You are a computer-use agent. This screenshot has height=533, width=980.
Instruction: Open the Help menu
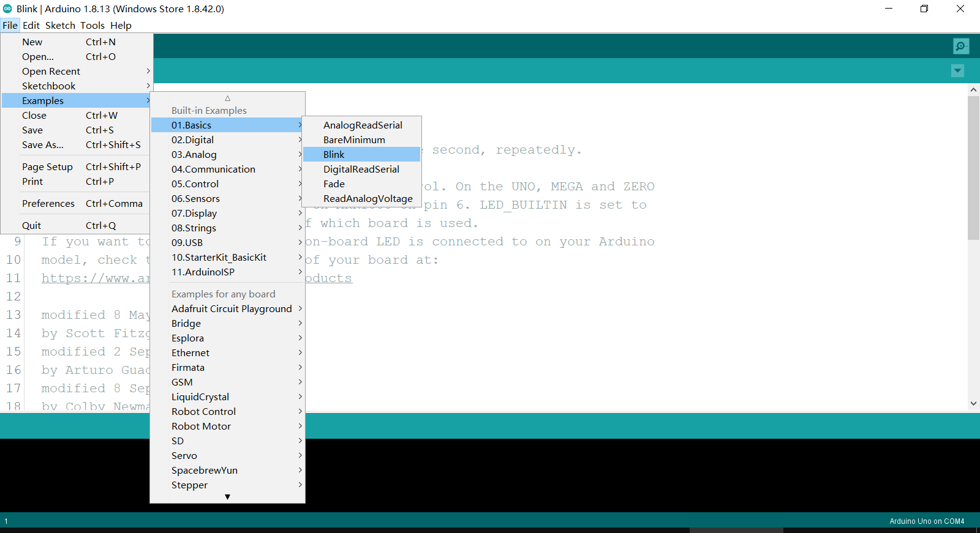121,25
